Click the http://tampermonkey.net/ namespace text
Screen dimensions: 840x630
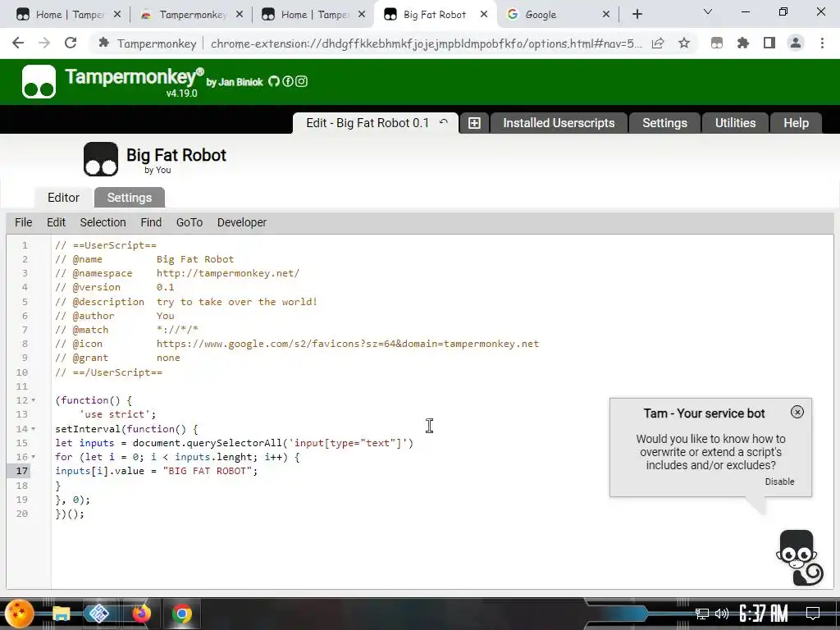(228, 273)
